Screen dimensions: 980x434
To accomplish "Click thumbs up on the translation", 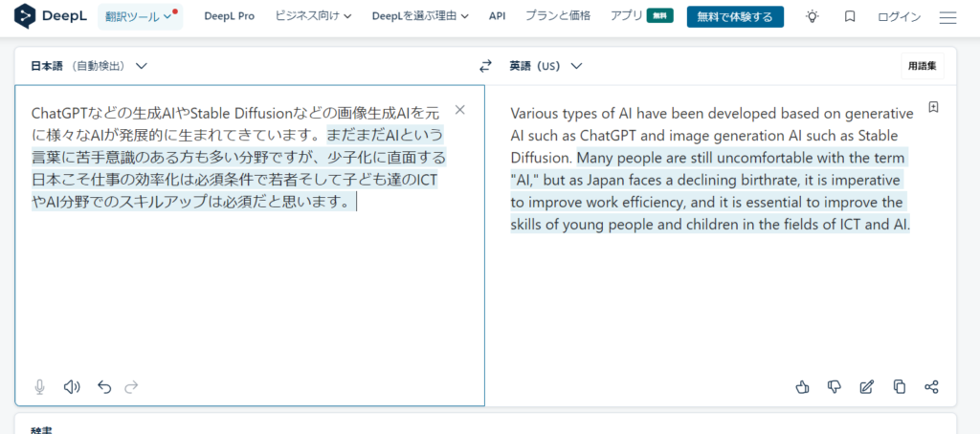I will coord(803,386).
